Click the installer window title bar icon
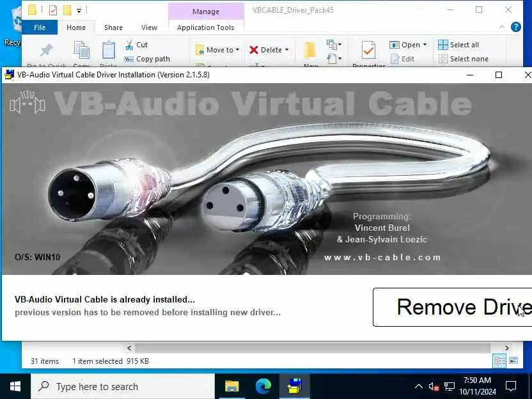The height and width of the screenshot is (399, 532). pos(9,75)
